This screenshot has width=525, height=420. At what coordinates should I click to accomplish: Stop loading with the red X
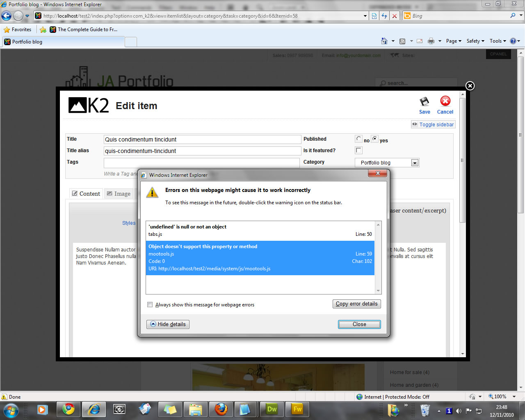pos(395,16)
